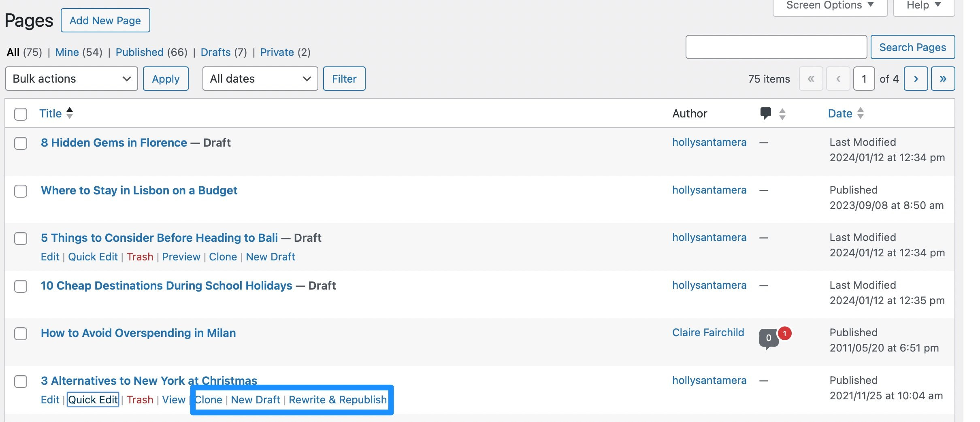Jump to the last page of pages
980x422 pixels.
click(943, 79)
